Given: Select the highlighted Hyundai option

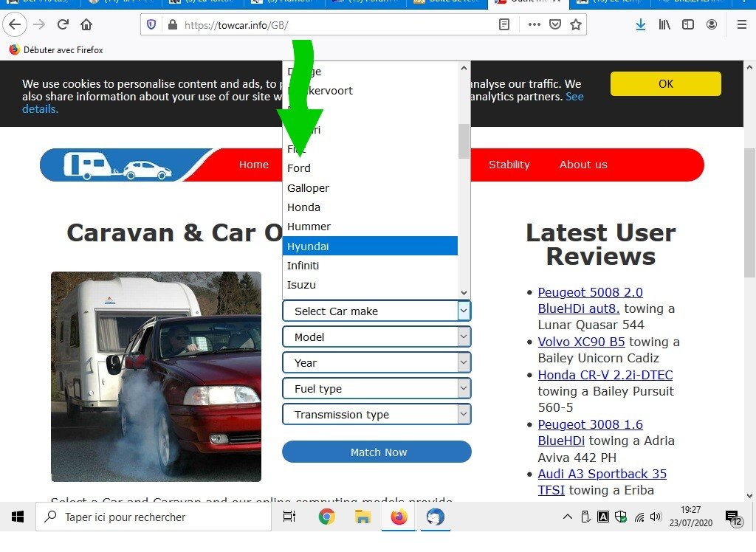Looking at the screenshot, I should (370, 246).
